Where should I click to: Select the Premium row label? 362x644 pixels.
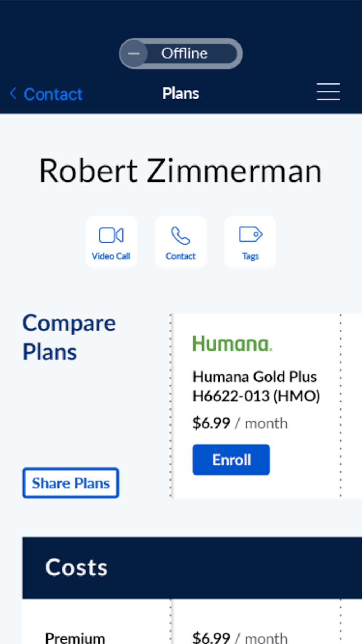[x=75, y=638]
